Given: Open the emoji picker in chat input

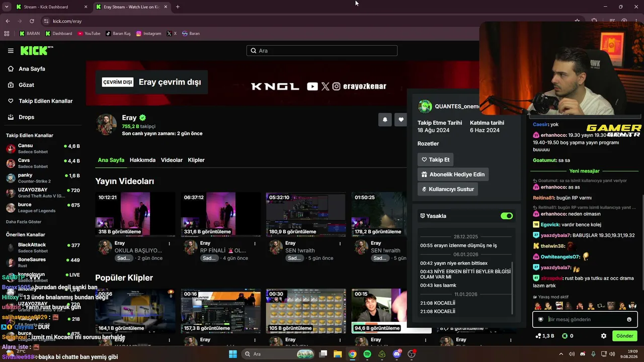Looking at the screenshot, I should 629,319.
